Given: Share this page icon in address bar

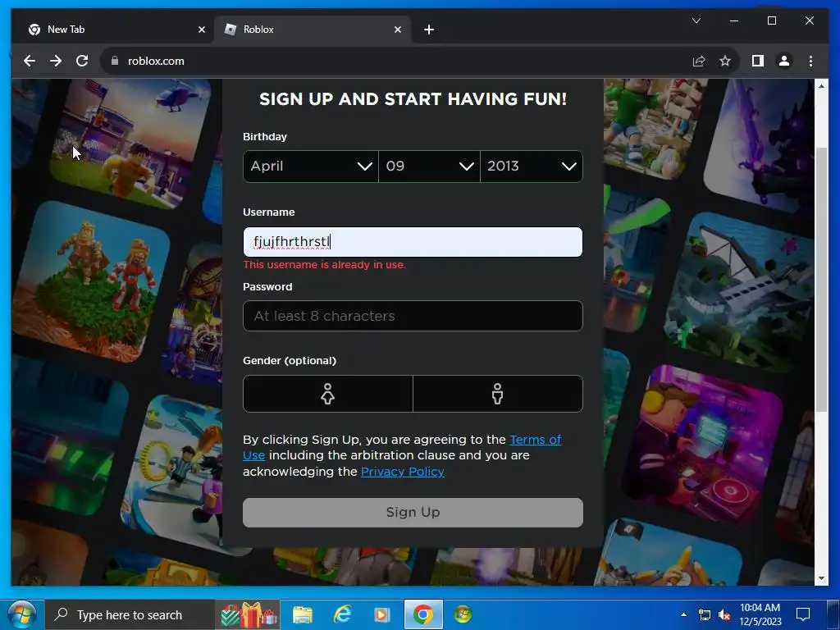Looking at the screenshot, I should point(699,61).
